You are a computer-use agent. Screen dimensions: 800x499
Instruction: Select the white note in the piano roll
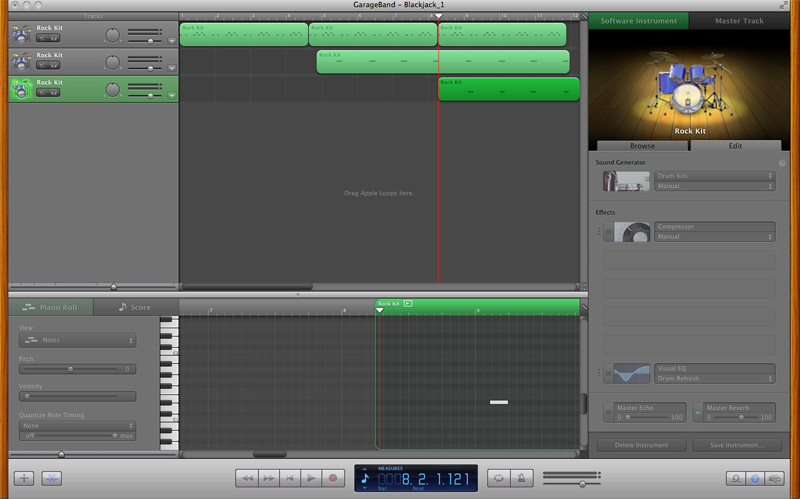coord(498,402)
